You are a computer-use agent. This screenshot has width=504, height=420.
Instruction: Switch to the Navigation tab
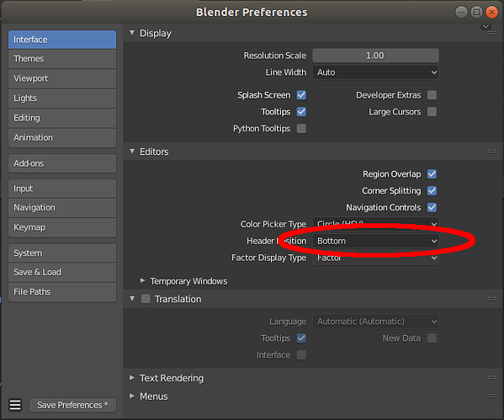[62, 208]
